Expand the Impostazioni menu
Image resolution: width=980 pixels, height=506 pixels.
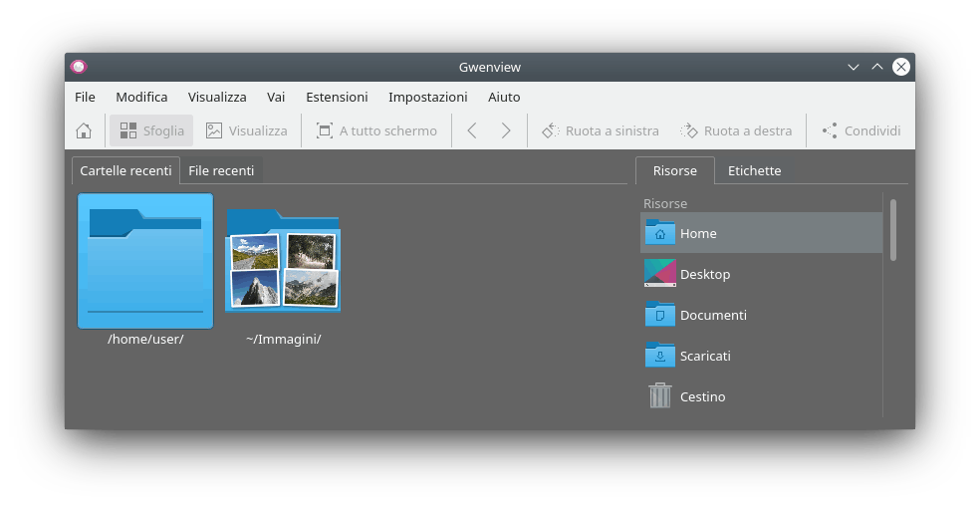(x=427, y=97)
